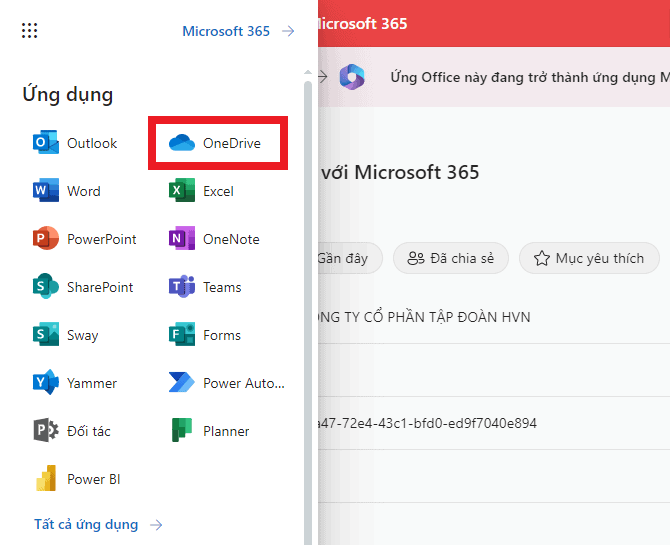This screenshot has height=545, width=670.
Task: Click the Microsoft 365 Copilot logo
Action: 352,77
